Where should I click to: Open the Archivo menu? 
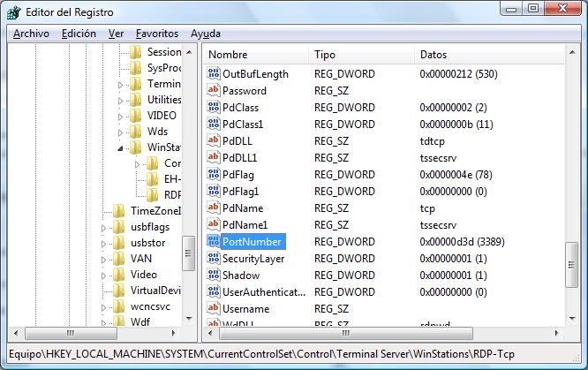click(x=31, y=34)
